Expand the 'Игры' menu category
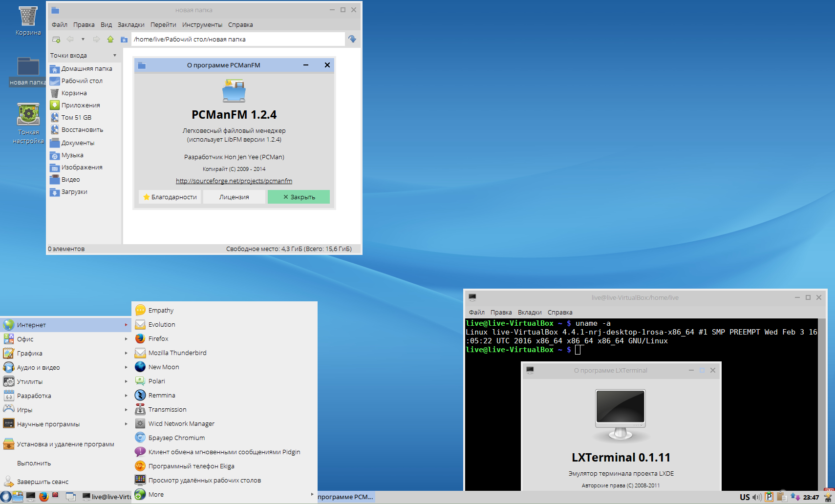Screen dimensions: 835x504 [x=66, y=410]
